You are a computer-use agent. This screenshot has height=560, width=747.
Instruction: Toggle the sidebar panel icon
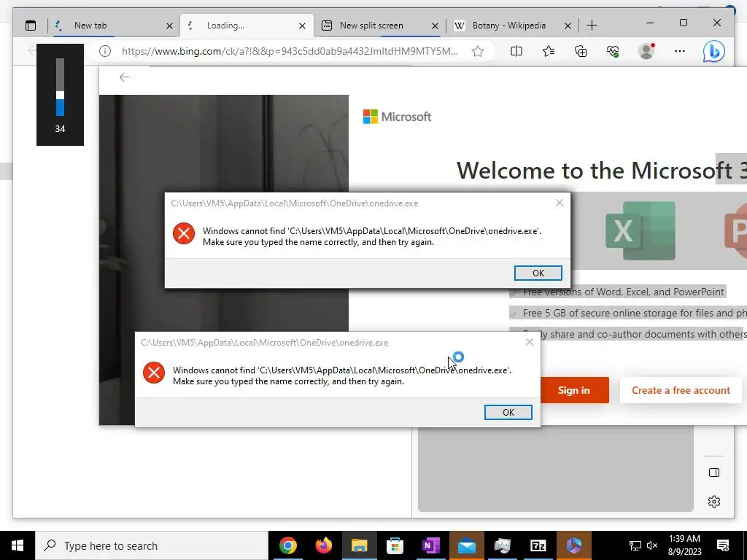point(714,472)
